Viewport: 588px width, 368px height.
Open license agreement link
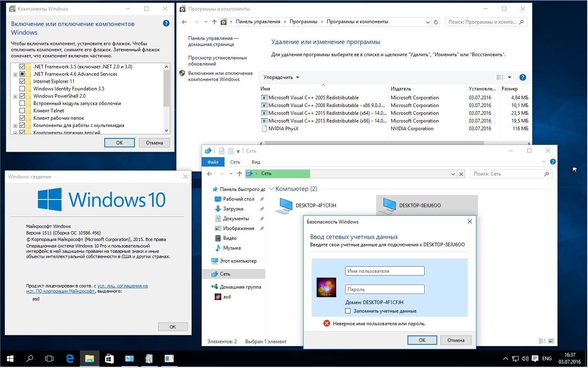click(x=87, y=289)
